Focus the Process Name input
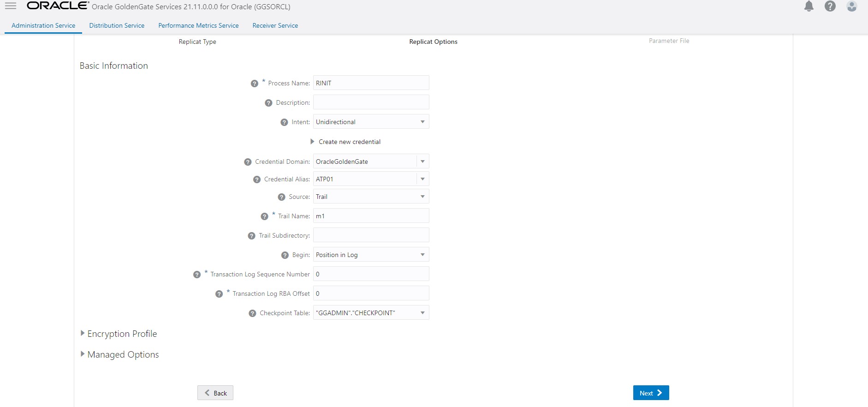Viewport: 868px width, 407px height. tap(371, 83)
